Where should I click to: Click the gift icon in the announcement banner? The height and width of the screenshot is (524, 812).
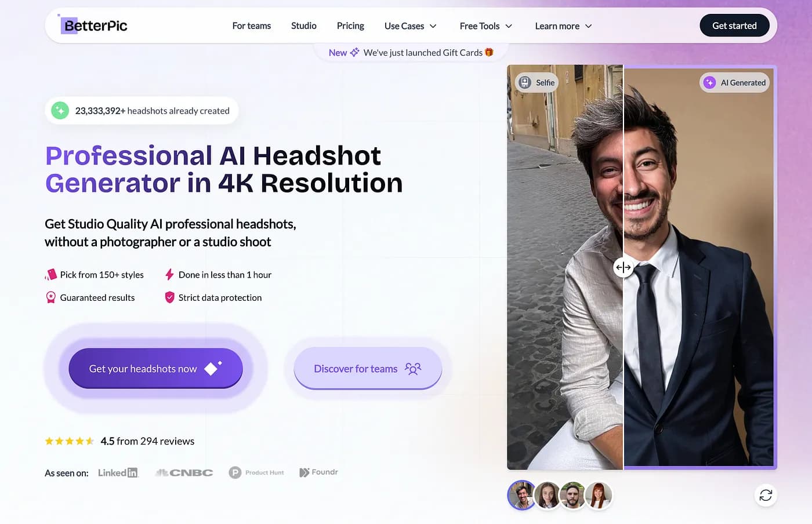coord(489,52)
